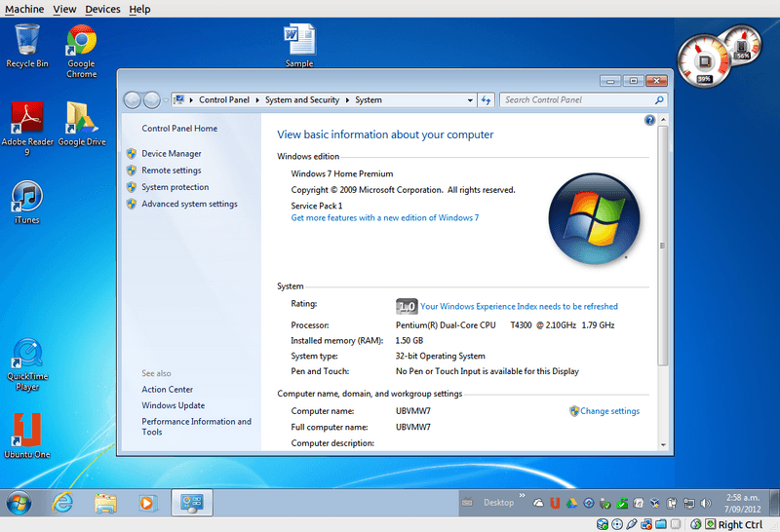Click Advanced system settings
This screenshot has height=532, width=780.
pyautogui.click(x=189, y=204)
